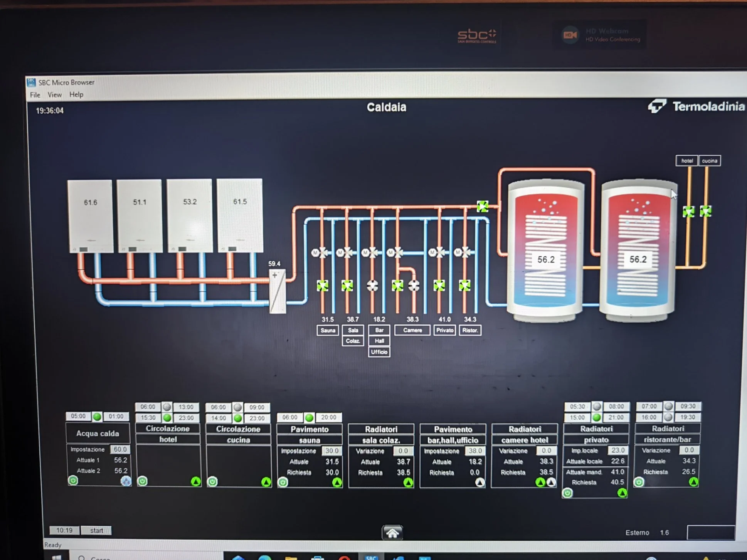This screenshot has height=560, width=747.
Task: Toggle the Acqua calda 05:00 schedule indicator
Action: [x=97, y=416]
